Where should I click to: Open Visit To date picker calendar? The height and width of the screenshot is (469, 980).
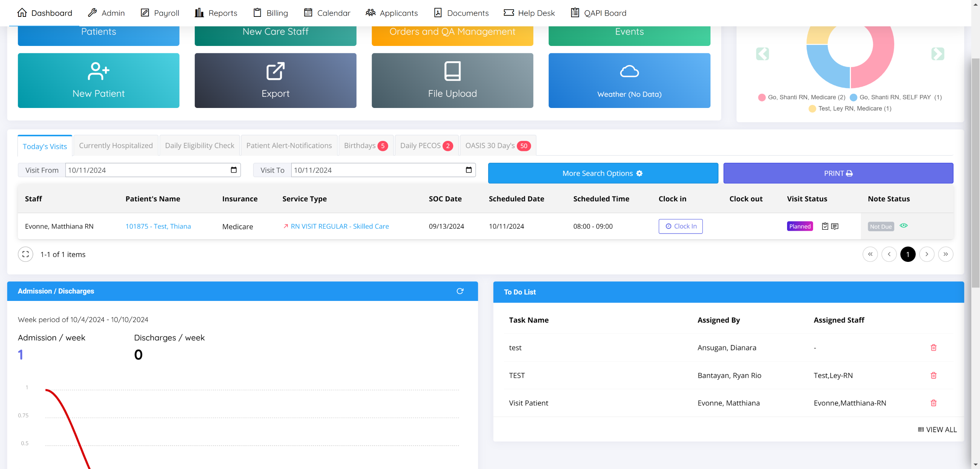[x=469, y=170]
